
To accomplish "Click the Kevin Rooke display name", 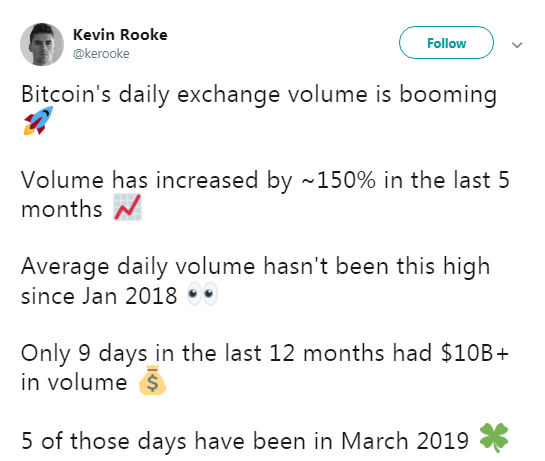I will click(120, 35).
